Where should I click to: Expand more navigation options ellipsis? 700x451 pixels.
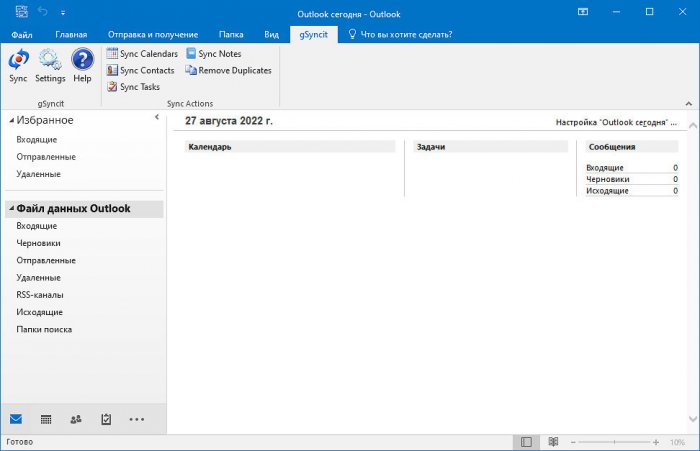point(137,419)
